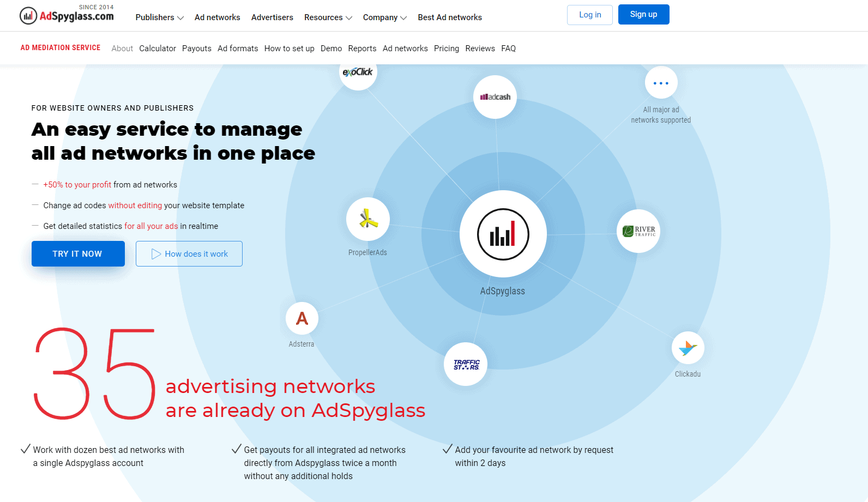Screen dimensions: 868x502
Task: Click the PropellerAds text label
Action: [x=368, y=252]
